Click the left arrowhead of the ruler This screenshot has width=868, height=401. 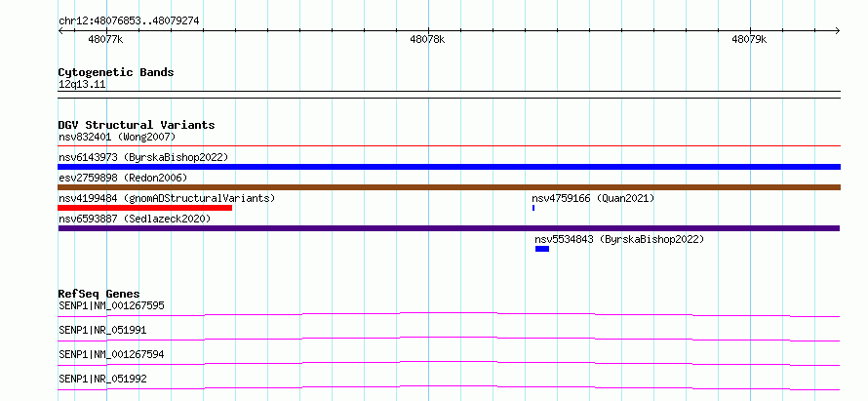click(60, 31)
